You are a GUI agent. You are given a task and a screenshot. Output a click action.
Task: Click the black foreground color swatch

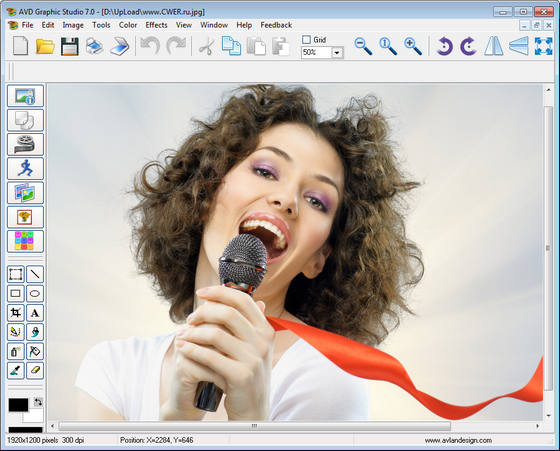(18, 405)
